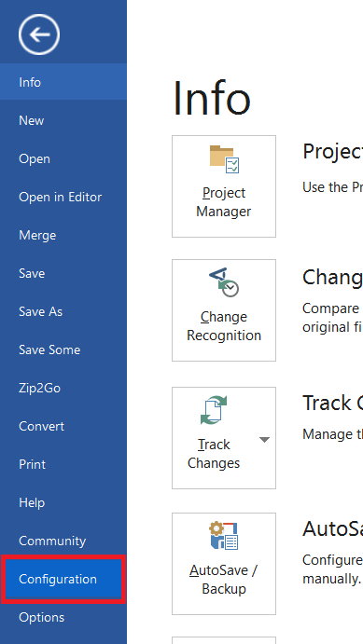Select Save Some menu item
Screen dimensions: 363x644
point(63,349)
